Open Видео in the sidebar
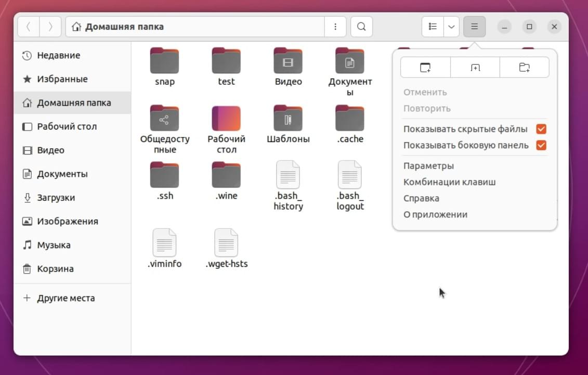This screenshot has width=588, height=375. (x=72, y=150)
